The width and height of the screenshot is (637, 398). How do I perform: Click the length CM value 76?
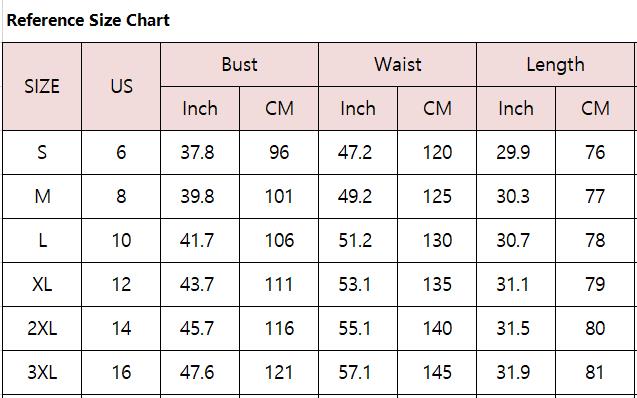(595, 153)
